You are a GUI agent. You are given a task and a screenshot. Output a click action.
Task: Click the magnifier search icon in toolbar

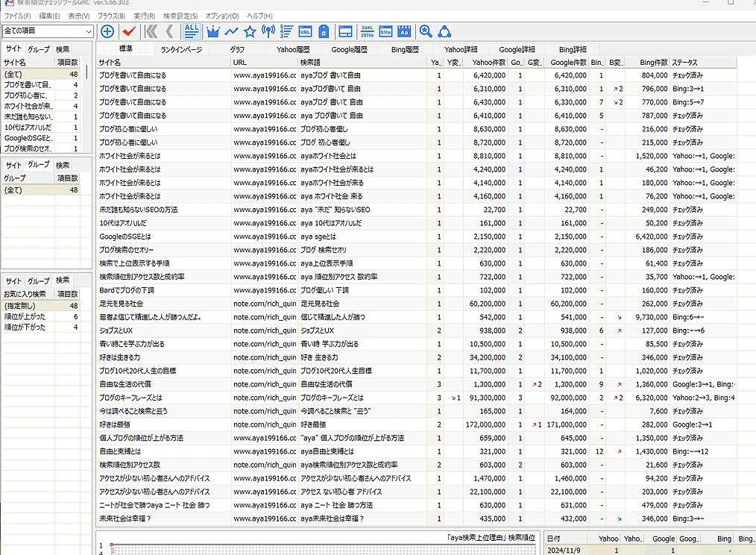(426, 31)
